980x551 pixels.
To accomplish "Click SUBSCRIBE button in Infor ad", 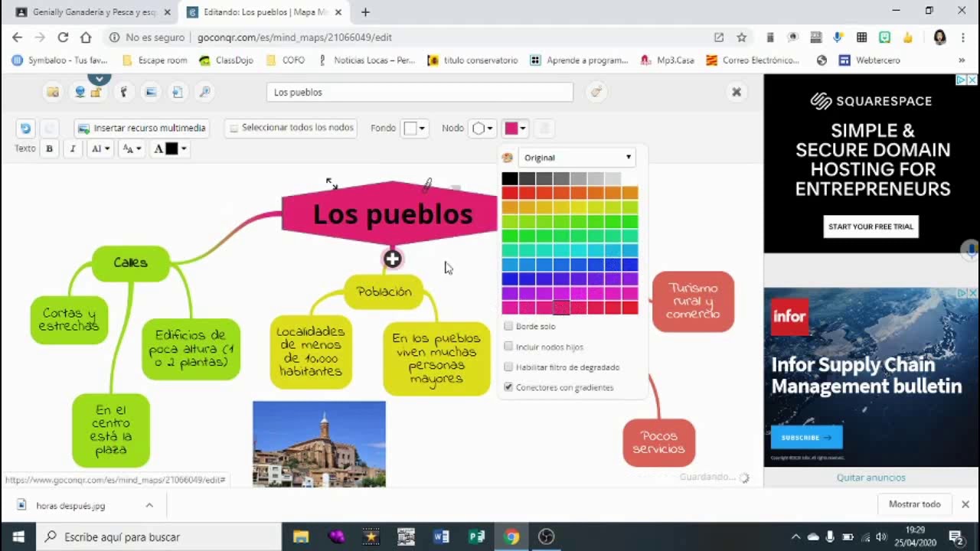I will [x=806, y=438].
